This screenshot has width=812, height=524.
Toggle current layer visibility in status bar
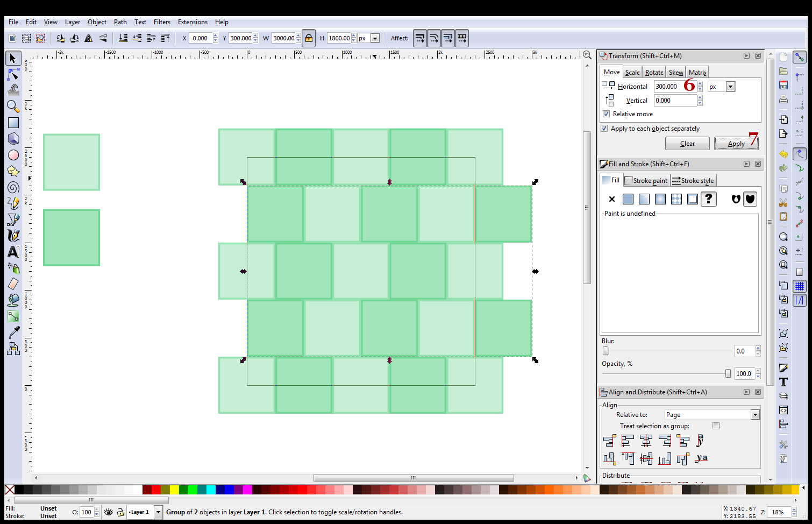click(109, 512)
